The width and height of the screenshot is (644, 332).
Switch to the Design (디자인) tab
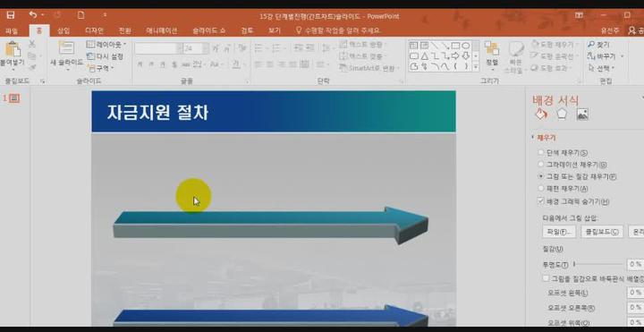[x=94, y=30]
